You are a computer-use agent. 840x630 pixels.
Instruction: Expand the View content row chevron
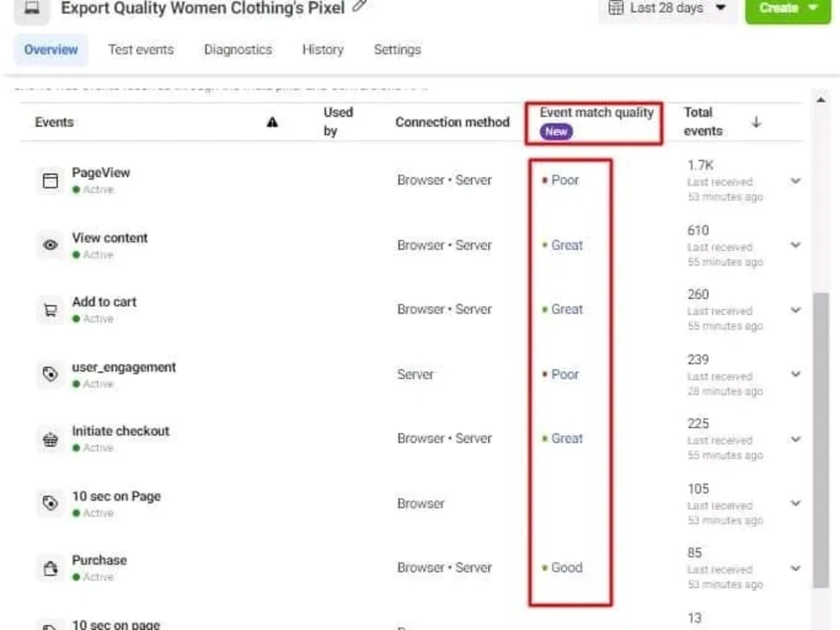coord(795,245)
